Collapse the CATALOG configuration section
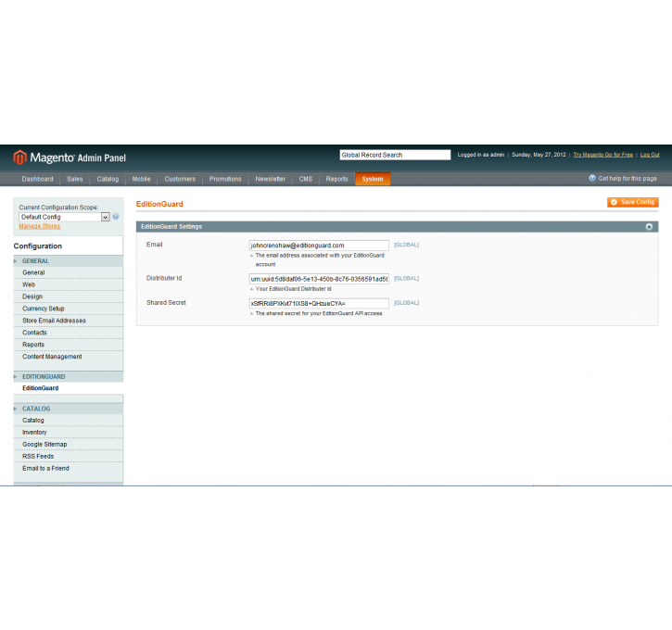This screenshot has width=672, height=630. pyautogui.click(x=69, y=409)
